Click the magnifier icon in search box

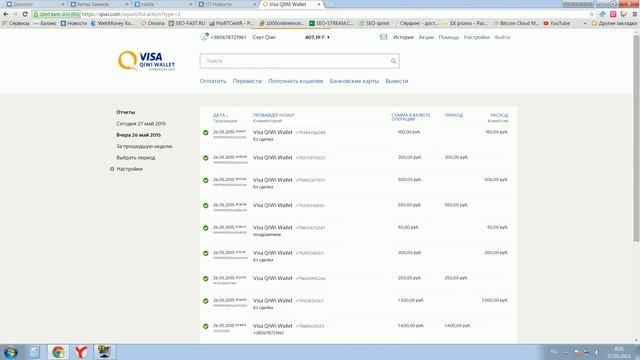tap(393, 61)
